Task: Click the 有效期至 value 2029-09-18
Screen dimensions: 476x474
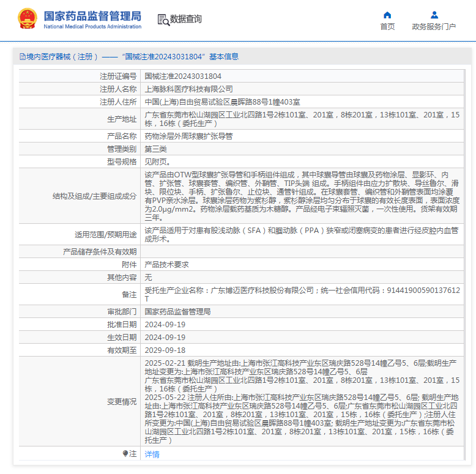Action: click(165, 350)
